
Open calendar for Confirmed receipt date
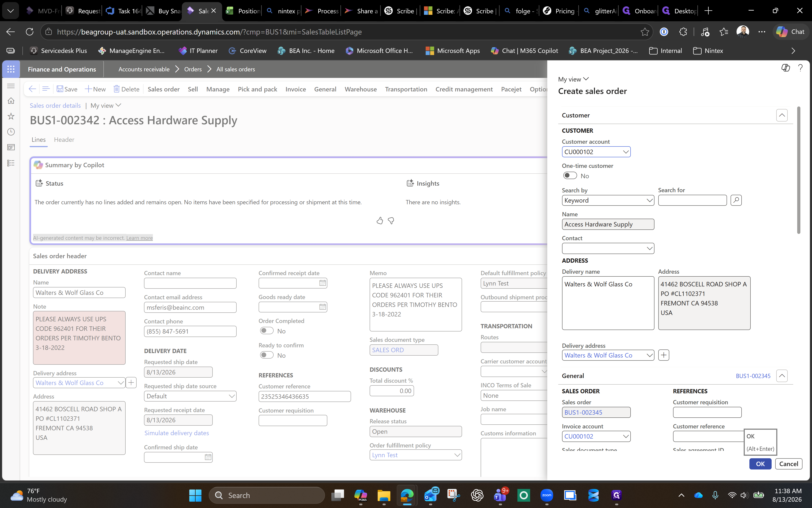(322, 283)
